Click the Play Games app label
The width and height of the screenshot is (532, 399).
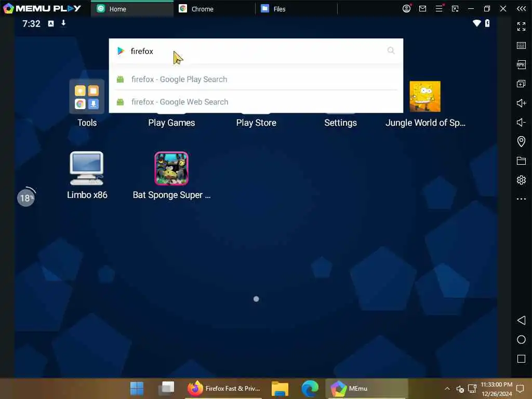(171, 123)
